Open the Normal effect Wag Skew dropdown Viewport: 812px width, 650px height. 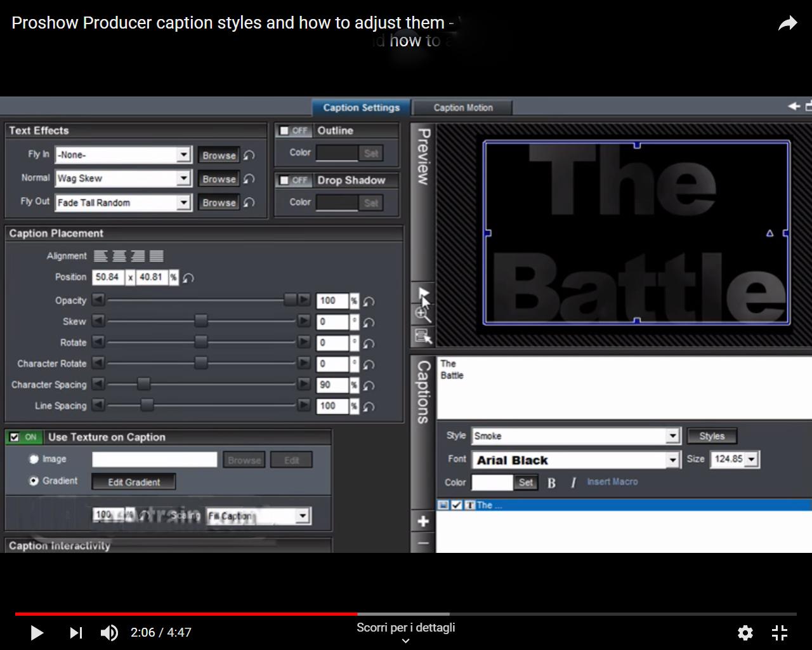(x=183, y=178)
